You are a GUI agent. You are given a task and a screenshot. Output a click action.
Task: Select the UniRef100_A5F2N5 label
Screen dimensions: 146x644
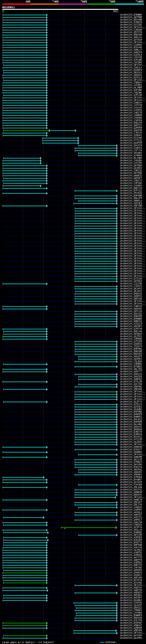[131, 206]
